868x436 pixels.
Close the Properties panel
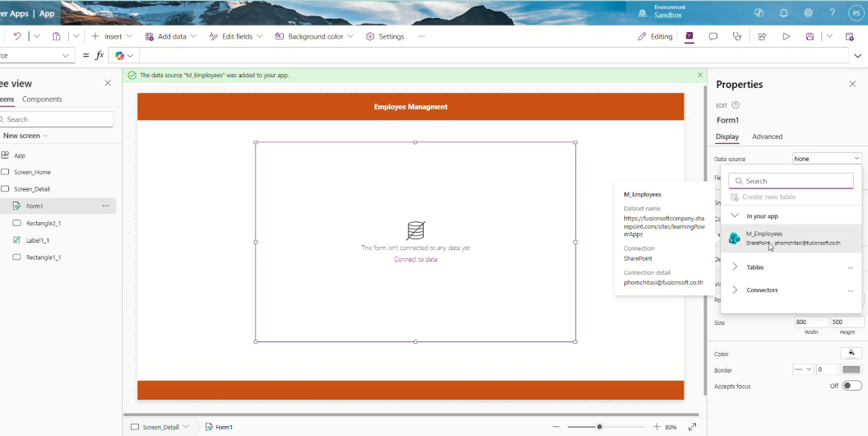852,84
